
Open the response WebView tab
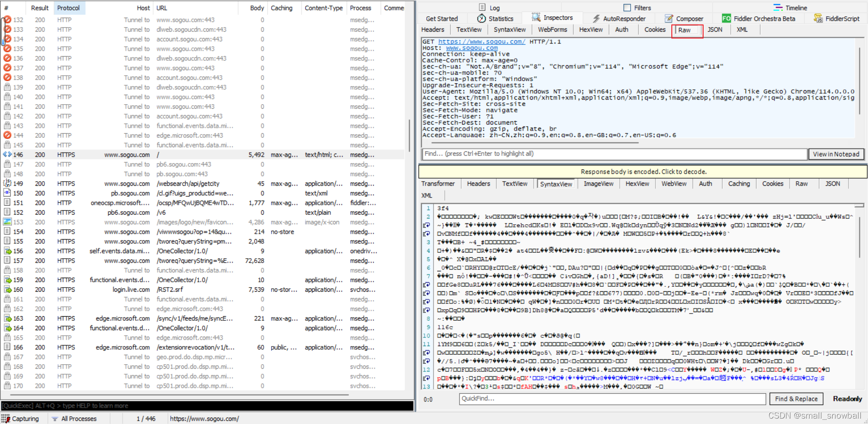coord(674,184)
